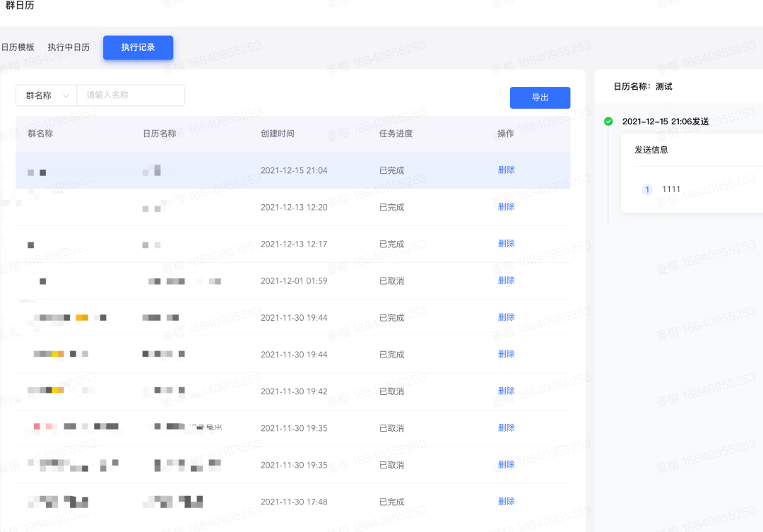
Task: Open the 群名称 filter dropdown
Action: [47, 95]
